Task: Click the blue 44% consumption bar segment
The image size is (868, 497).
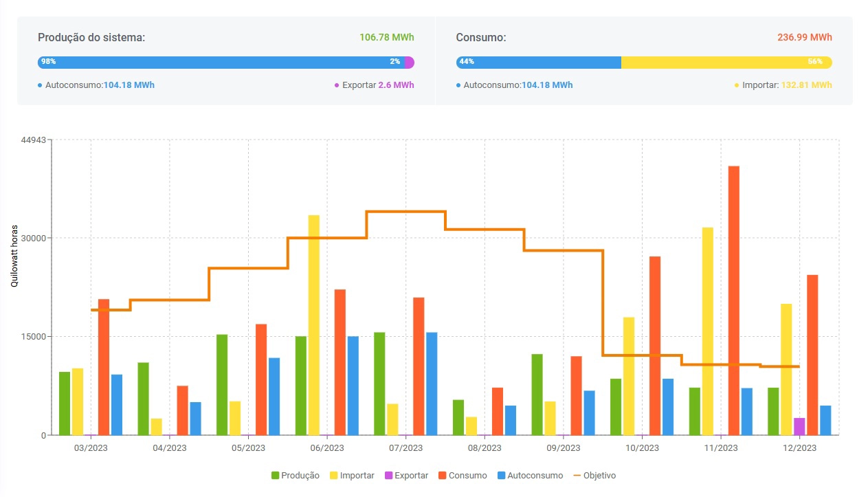Action: (x=539, y=63)
